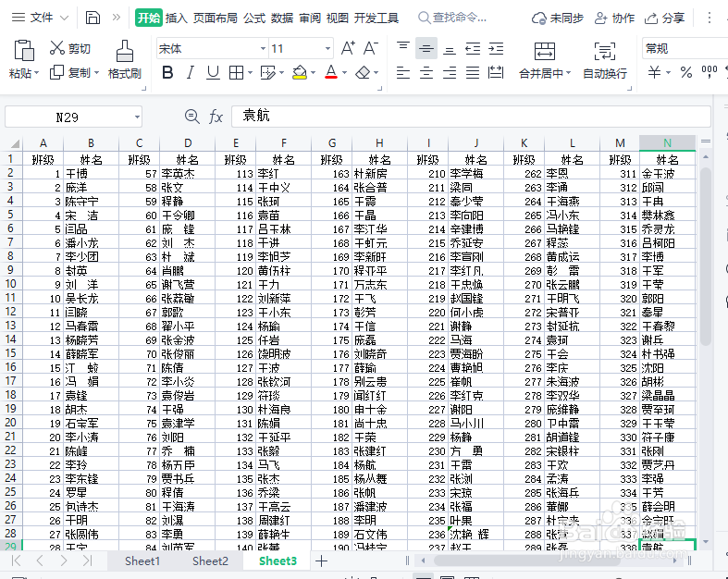728x579 pixels.
Task: Toggle Italic formatting
Action: (190, 72)
